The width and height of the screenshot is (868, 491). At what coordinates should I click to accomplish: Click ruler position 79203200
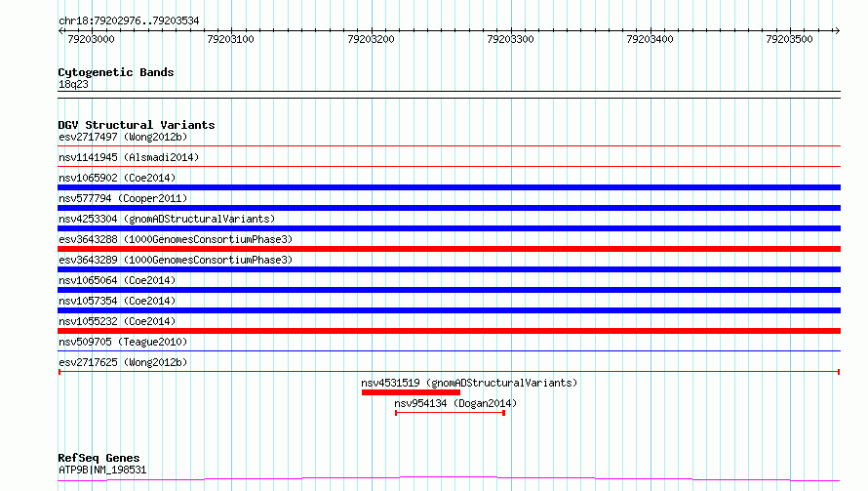371,39
